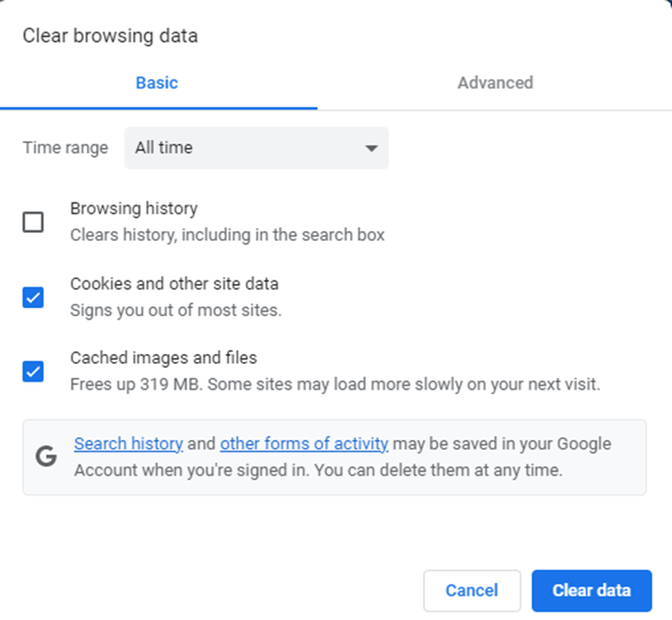Click 'Clears history, including in the search box' text
Image resolution: width=672 pixels, height=620 pixels.
pyautogui.click(x=227, y=236)
